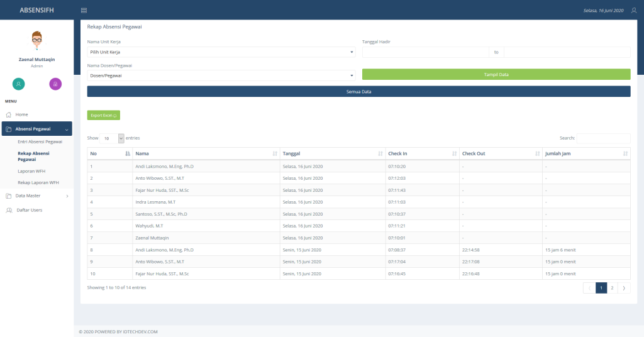
Task: Click the header date Selasa, 16 Juni 2020
Action: [603, 10]
